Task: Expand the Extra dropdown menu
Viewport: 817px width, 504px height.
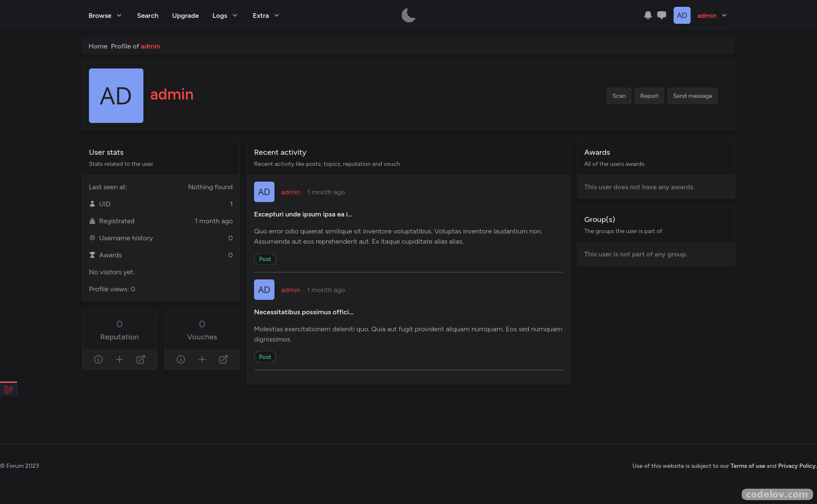Action: 266,15
